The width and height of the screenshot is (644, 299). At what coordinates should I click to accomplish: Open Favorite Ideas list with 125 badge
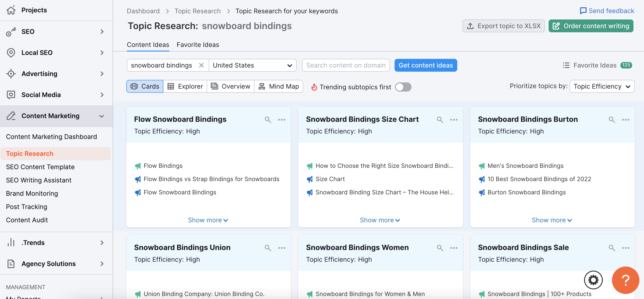pos(597,65)
